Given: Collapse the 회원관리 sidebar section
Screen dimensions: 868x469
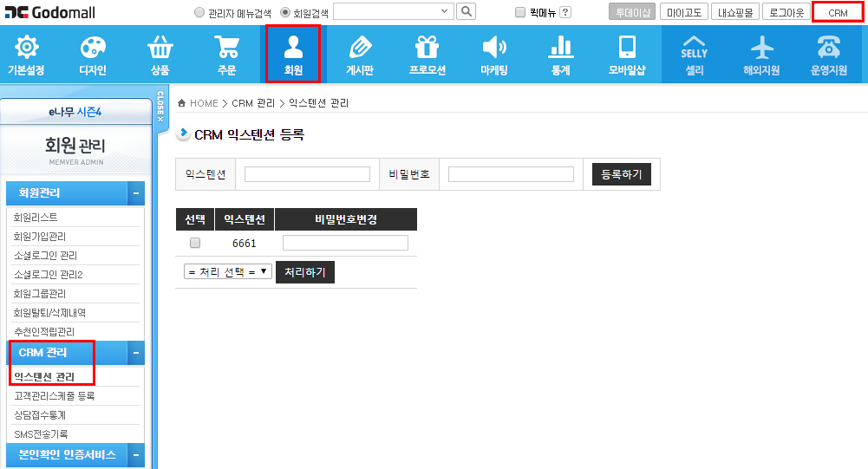Looking at the screenshot, I should click(135, 193).
